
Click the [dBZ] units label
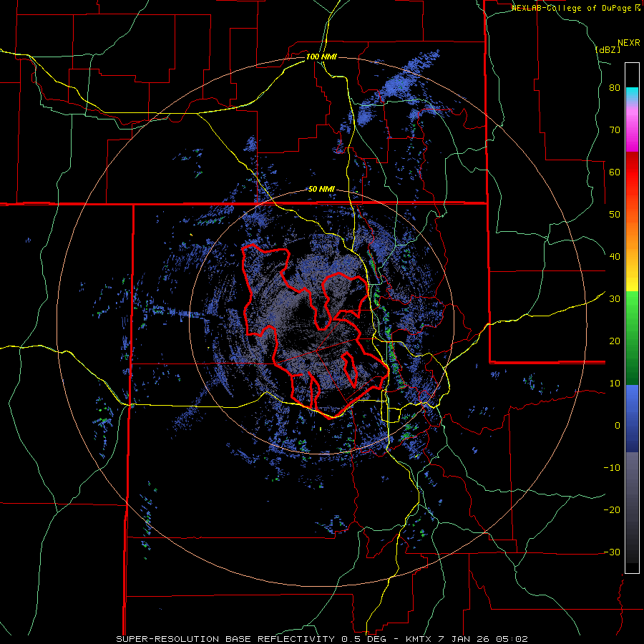point(608,49)
